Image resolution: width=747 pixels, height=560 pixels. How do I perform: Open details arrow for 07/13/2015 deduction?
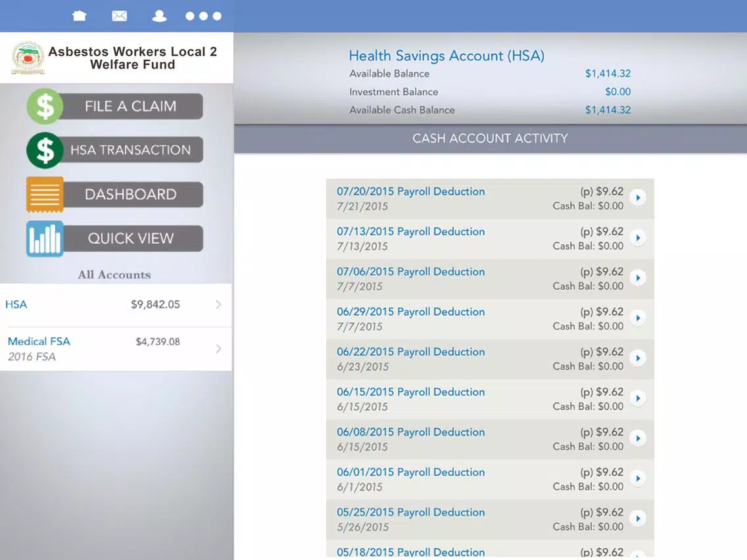tap(638, 238)
